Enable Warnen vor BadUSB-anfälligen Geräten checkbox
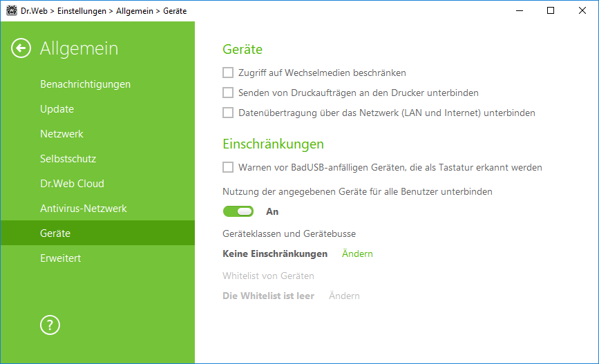The width and height of the screenshot is (599, 364). click(x=228, y=167)
